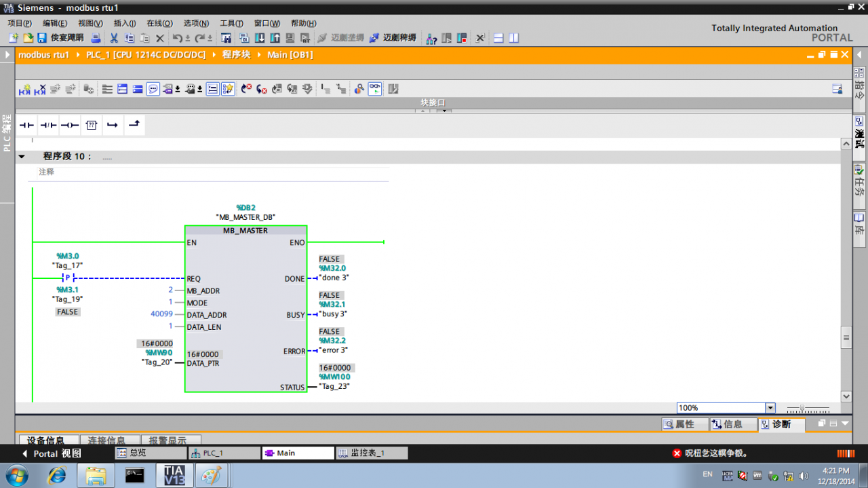Open Internet Explorer from the taskbar
Image resolution: width=868 pixels, height=488 pixels.
pos(57,475)
